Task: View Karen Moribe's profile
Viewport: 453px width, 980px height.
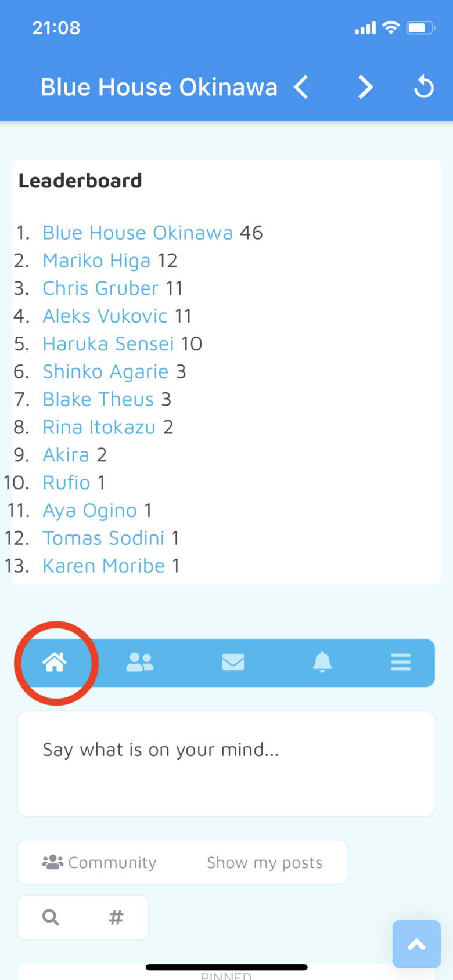Action: [x=104, y=566]
